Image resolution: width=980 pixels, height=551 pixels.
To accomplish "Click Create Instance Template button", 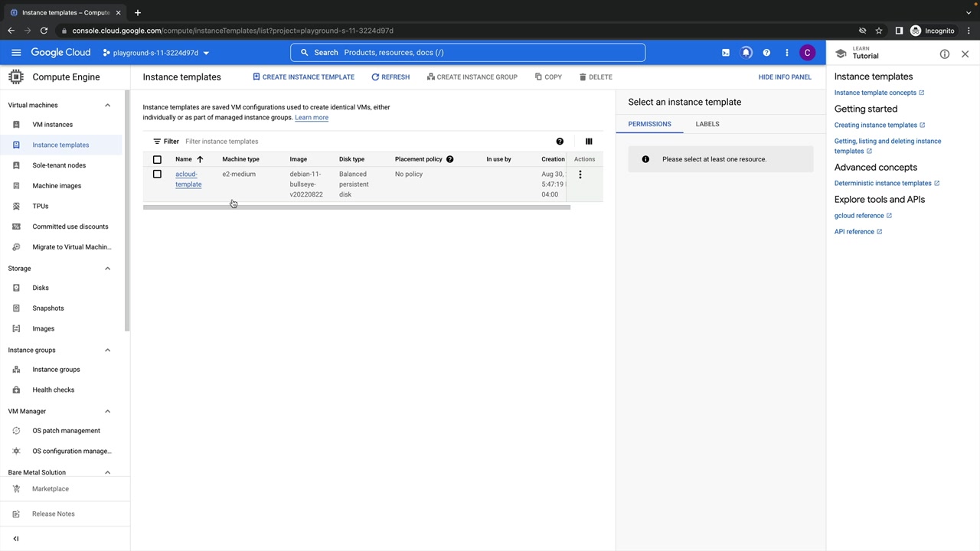I will [303, 77].
